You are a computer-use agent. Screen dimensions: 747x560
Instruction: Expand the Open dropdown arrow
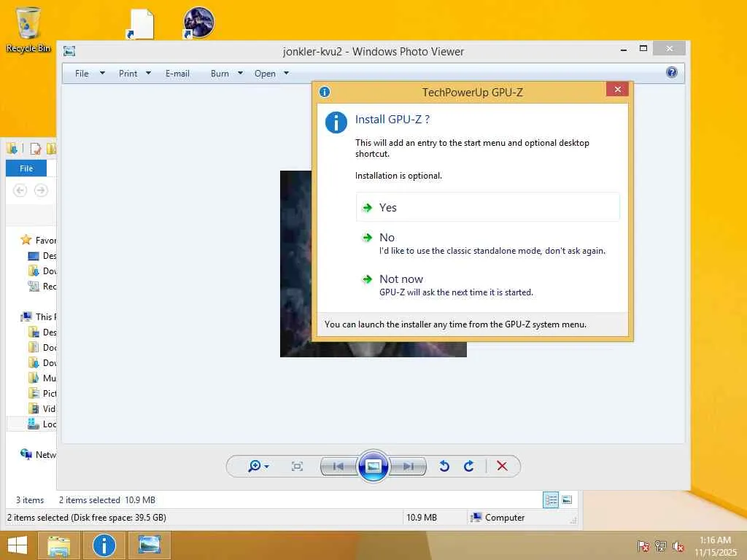(286, 74)
